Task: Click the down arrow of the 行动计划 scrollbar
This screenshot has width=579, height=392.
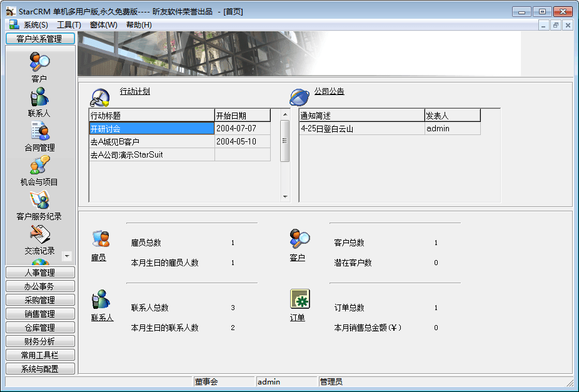Action: 285,197
